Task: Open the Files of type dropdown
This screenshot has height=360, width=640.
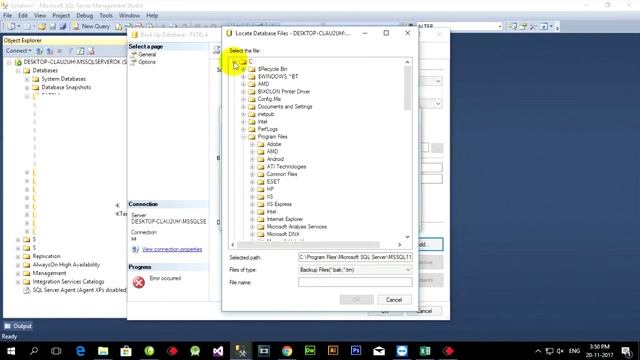Action: pos(355,270)
